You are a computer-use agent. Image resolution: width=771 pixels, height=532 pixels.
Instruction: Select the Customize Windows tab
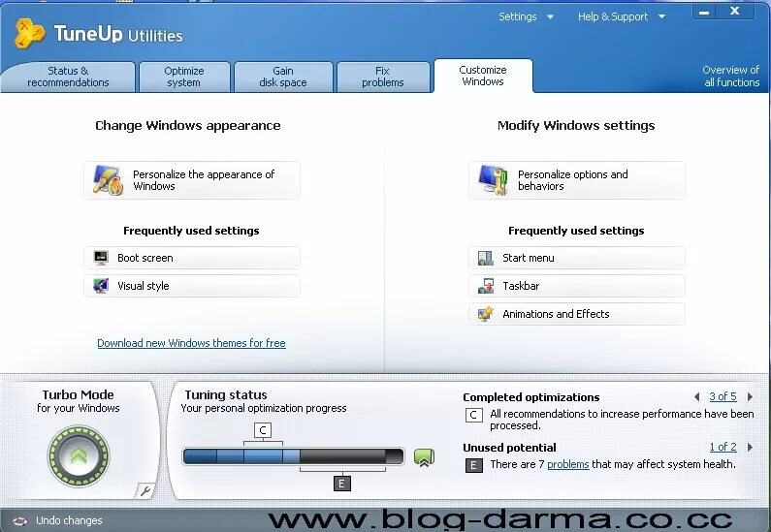point(483,76)
